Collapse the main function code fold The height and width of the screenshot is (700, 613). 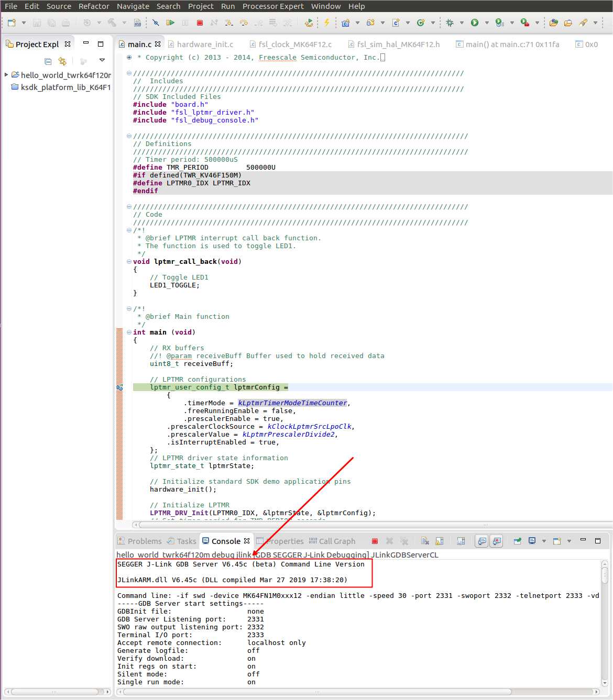point(129,332)
